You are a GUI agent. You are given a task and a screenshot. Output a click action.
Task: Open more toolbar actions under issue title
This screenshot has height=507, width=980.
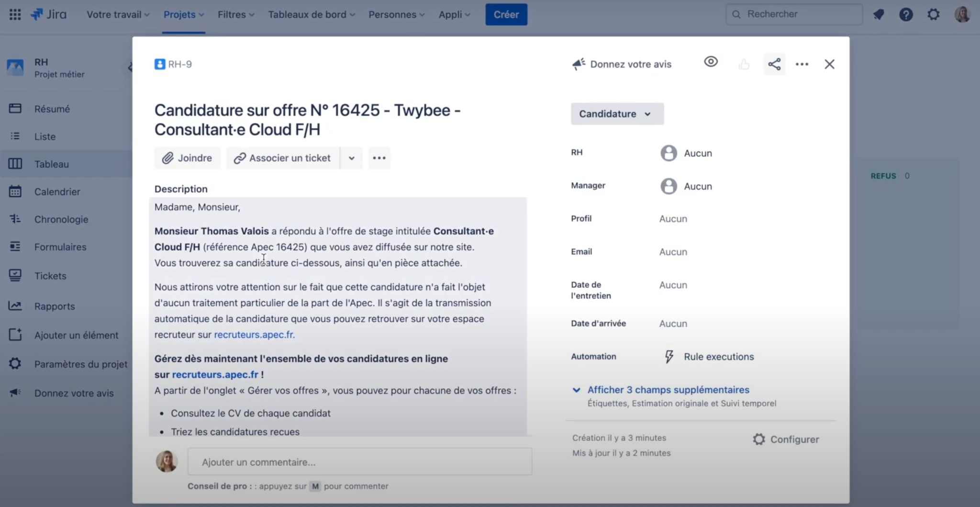click(x=379, y=158)
